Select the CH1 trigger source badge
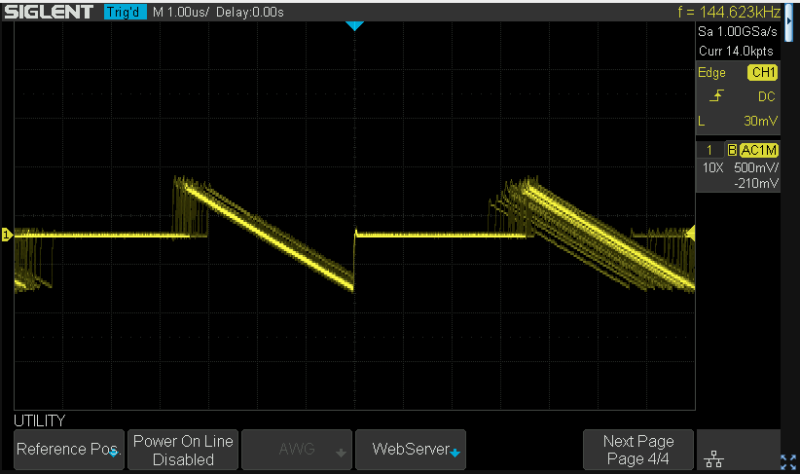Viewport: 800px width, 474px height. point(763,73)
